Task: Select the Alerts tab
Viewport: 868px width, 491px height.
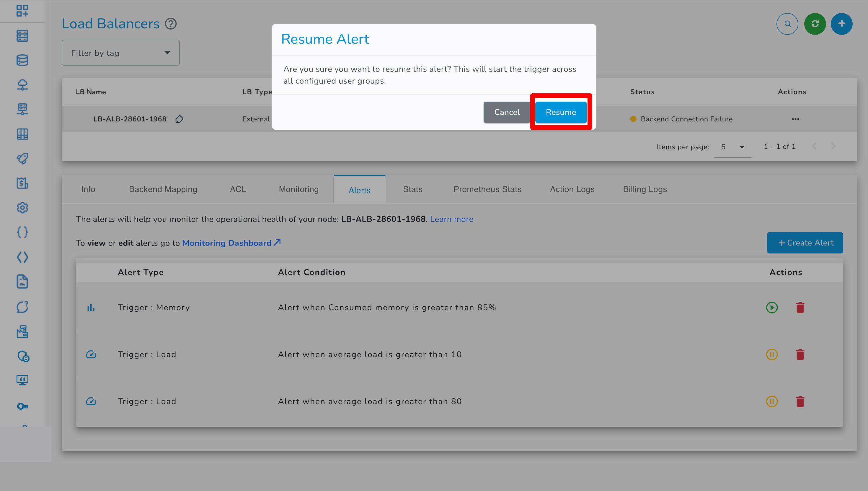Action: click(x=360, y=190)
